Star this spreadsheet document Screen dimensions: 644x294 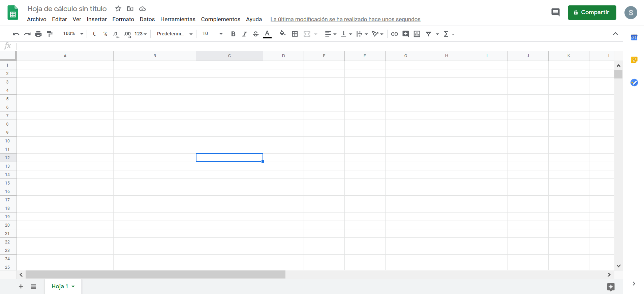click(118, 9)
